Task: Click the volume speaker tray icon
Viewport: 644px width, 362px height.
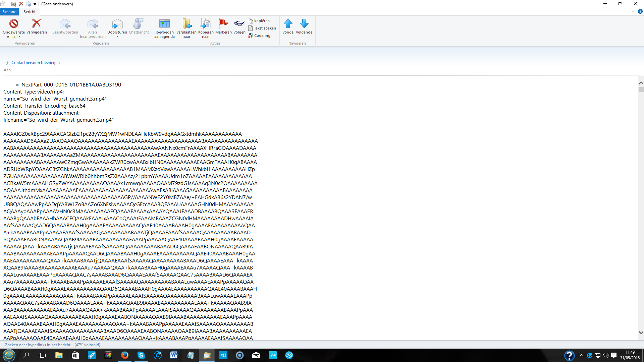Action: coord(605,355)
